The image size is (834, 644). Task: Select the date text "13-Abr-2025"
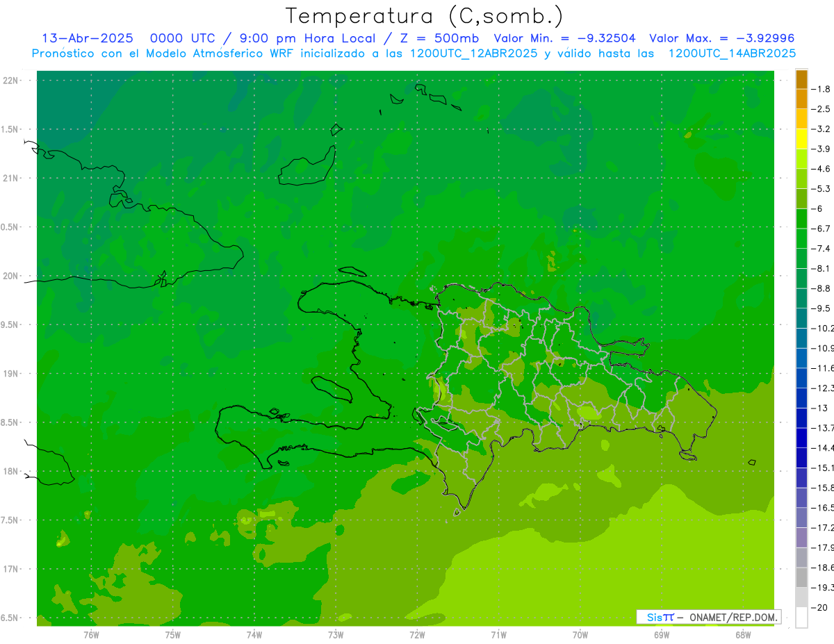coord(88,38)
